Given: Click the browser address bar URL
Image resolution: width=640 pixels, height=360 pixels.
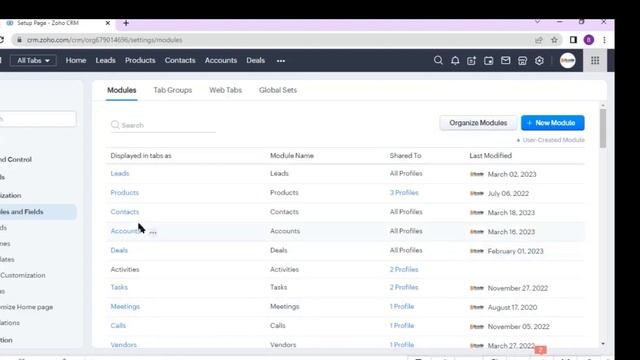Looking at the screenshot, I should 104,40.
